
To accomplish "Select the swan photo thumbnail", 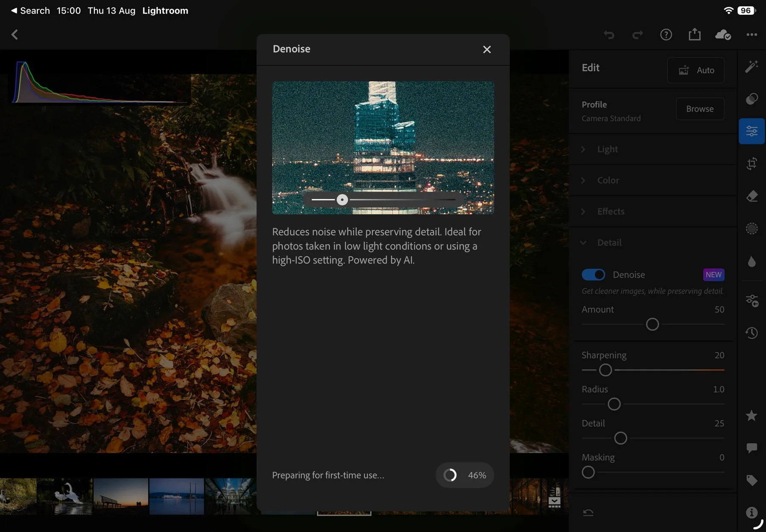I will point(65,497).
